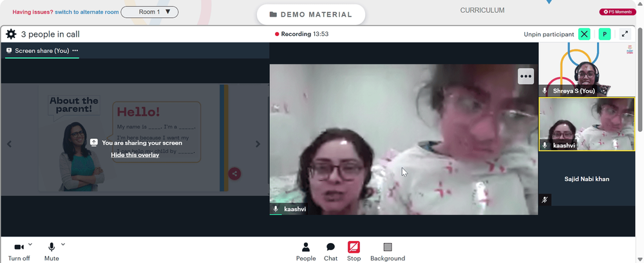Select the Sajid Nabi khan participant tile
This screenshot has height=263, width=644.
(x=587, y=179)
